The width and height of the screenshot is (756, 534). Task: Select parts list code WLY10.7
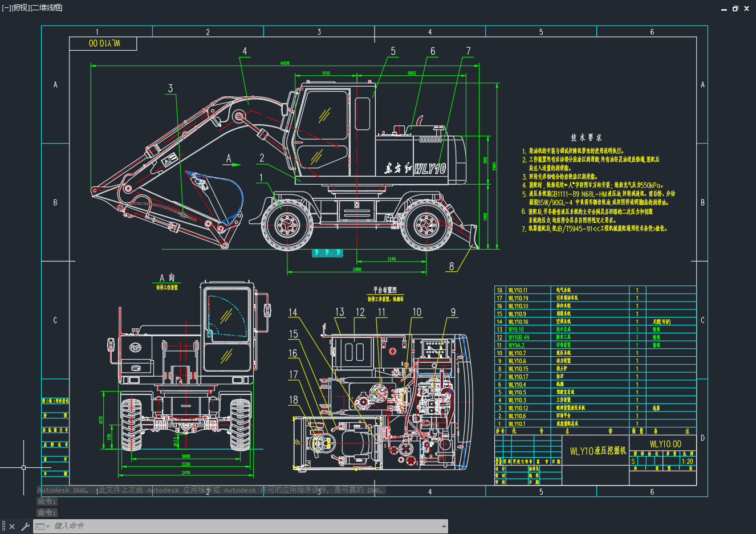(517, 353)
